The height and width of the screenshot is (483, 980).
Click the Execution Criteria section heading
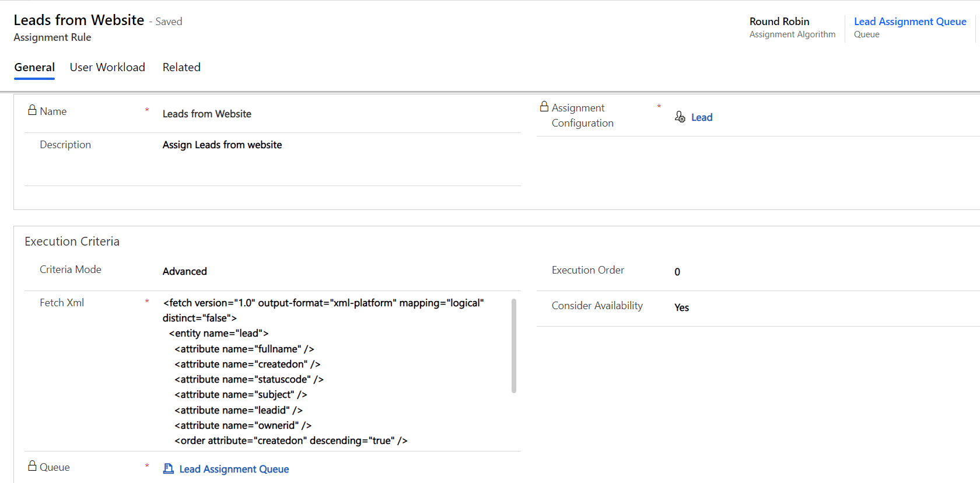[x=72, y=242]
